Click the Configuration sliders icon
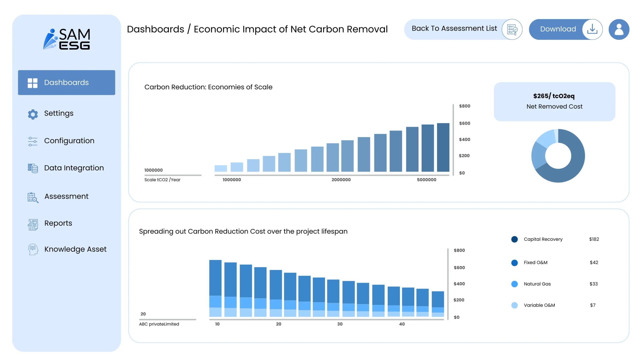The image size is (644, 362). pos(32,141)
